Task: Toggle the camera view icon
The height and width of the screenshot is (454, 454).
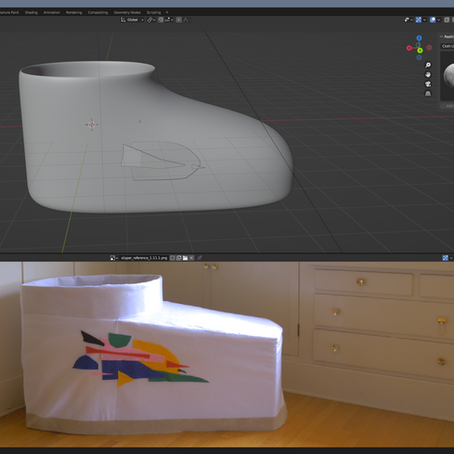Action: click(x=428, y=84)
